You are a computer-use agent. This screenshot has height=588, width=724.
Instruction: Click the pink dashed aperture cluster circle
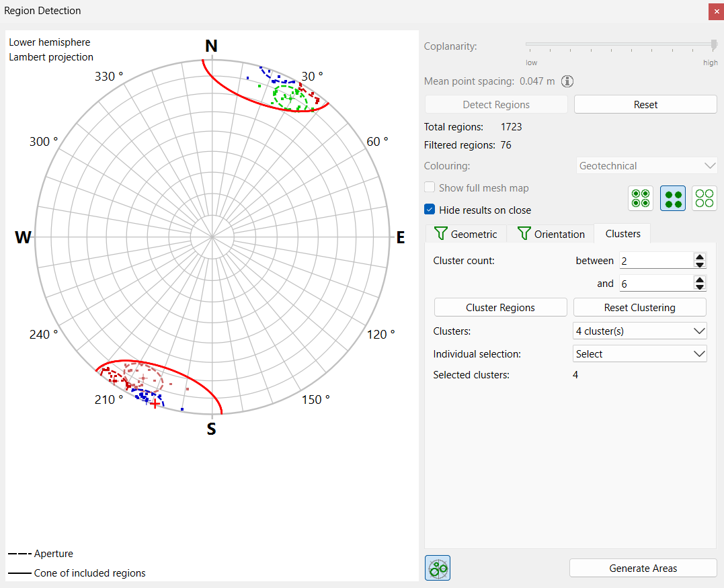[143, 378]
